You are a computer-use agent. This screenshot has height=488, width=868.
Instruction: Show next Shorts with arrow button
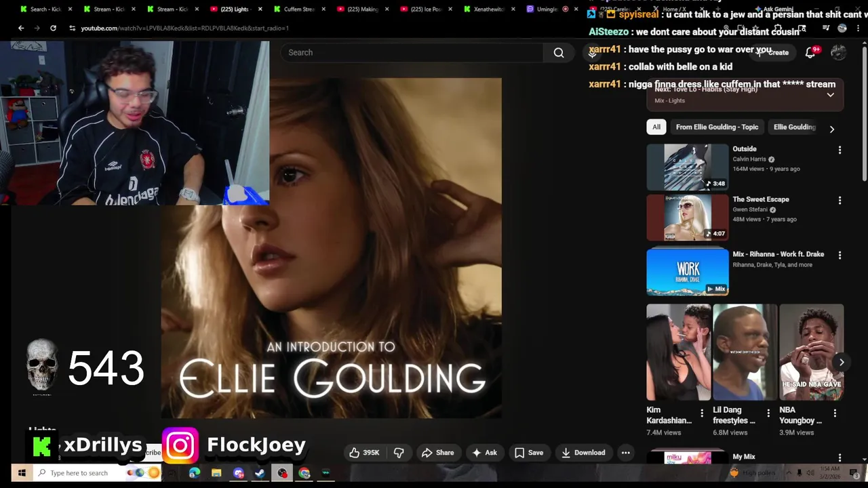(x=842, y=362)
